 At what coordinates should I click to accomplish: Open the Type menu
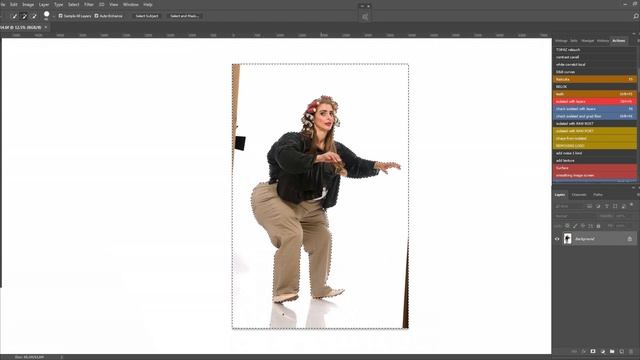pos(58,4)
